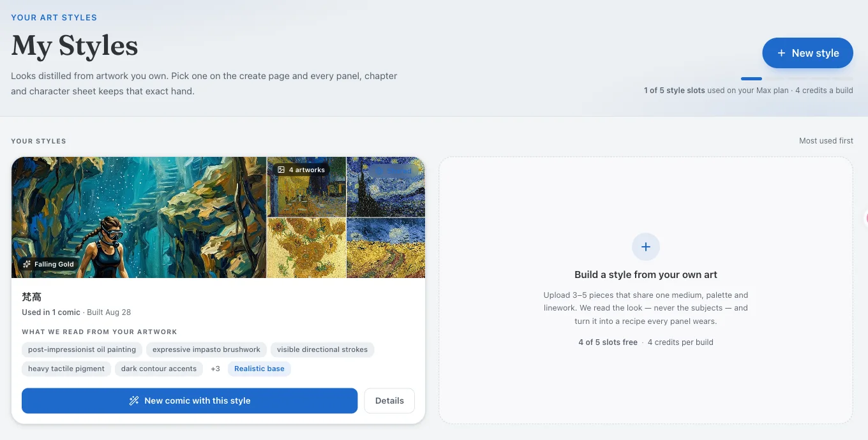This screenshot has width=868, height=440.
Task: Click the 梵高 style name
Action: [31, 297]
